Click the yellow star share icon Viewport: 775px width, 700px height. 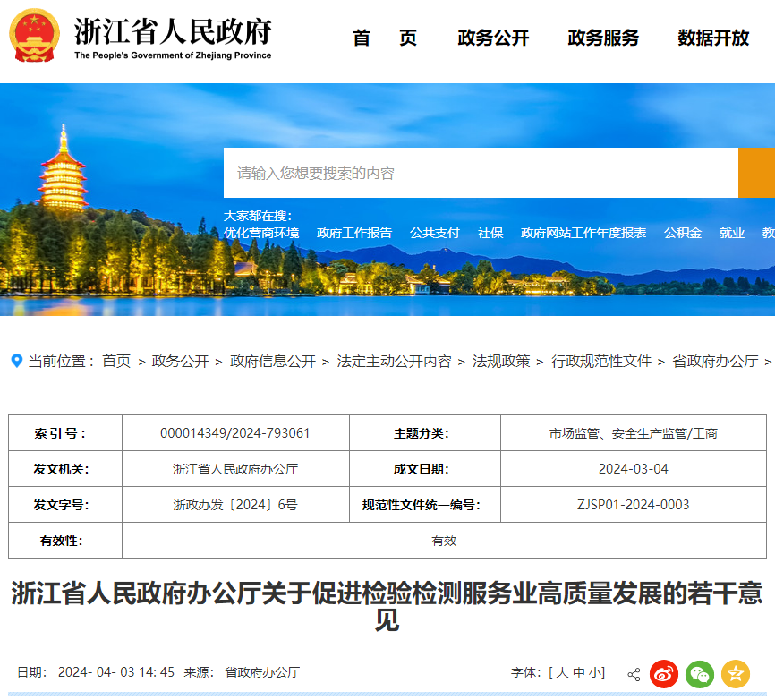click(x=736, y=673)
